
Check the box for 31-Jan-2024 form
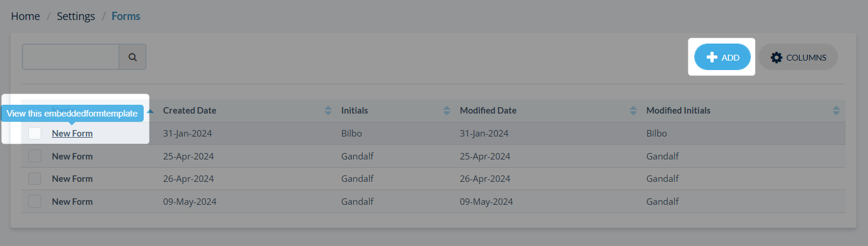(35, 133)
